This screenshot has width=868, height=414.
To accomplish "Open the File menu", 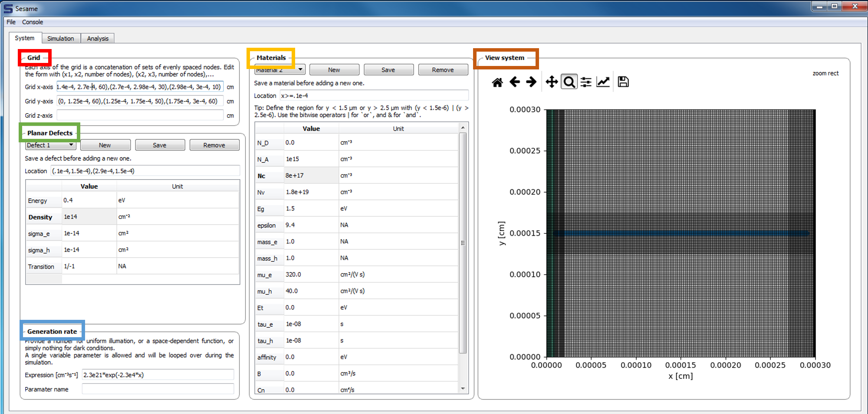I will point(11,22).
